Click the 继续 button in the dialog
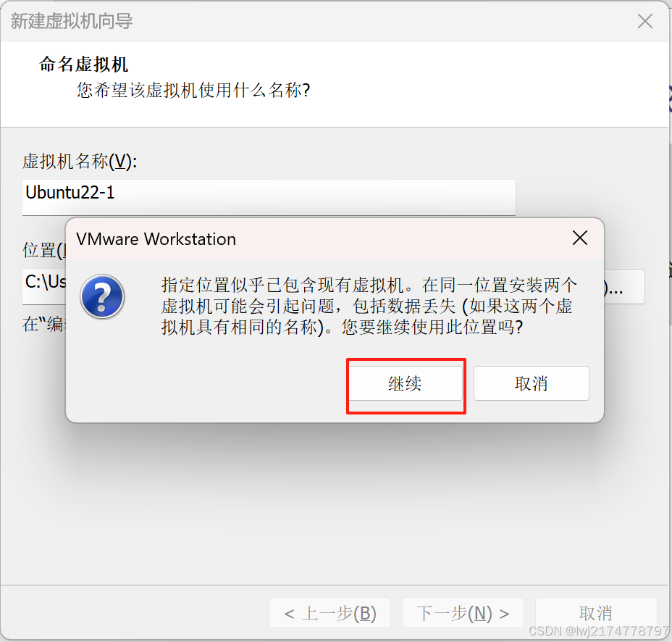Screen dimensions: 672x642 406,383
